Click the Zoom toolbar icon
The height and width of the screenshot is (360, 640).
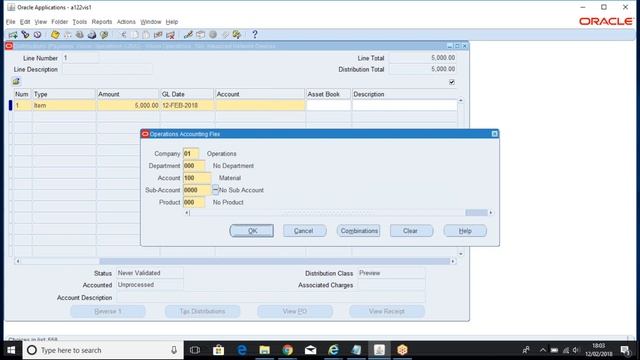coord(200,35)
